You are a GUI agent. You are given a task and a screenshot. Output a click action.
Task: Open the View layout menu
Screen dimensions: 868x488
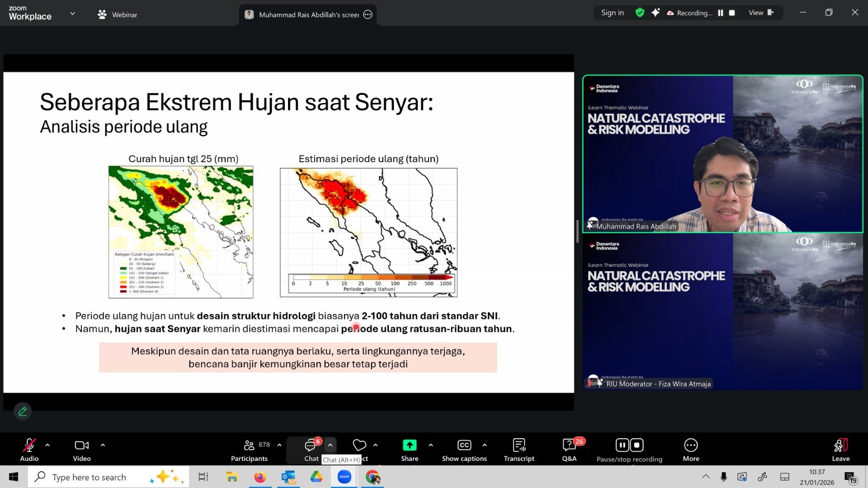click(761, 12)
